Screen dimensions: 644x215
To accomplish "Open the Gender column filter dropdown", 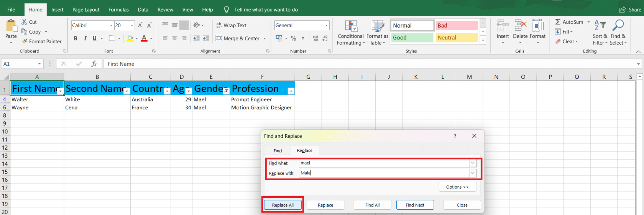I will tap(226, 91).
